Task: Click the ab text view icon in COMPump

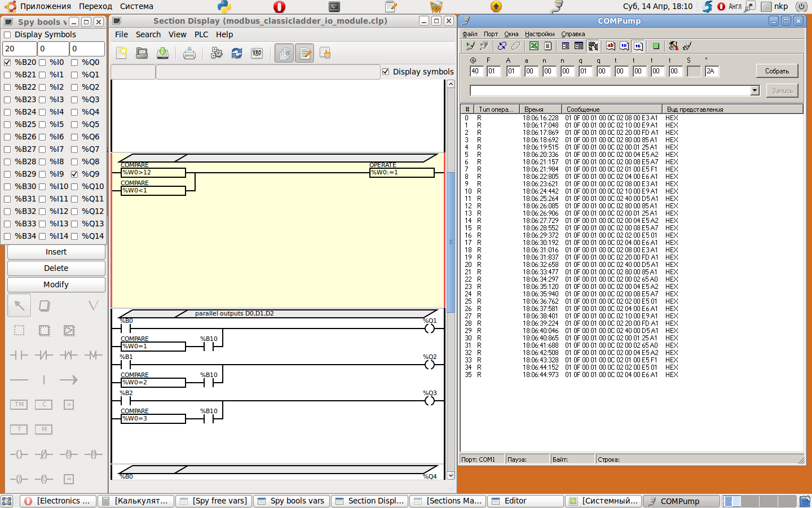Action: (x=610, y=46)
